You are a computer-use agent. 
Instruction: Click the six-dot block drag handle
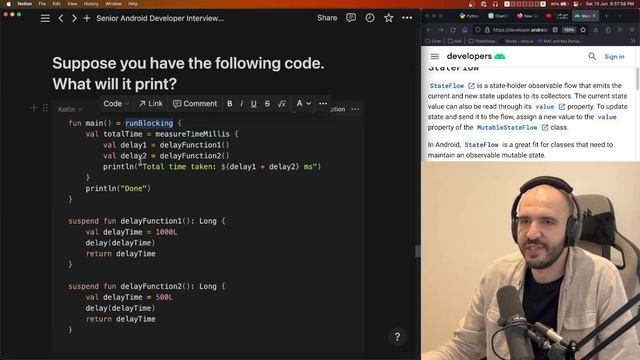tap(45, 108)
